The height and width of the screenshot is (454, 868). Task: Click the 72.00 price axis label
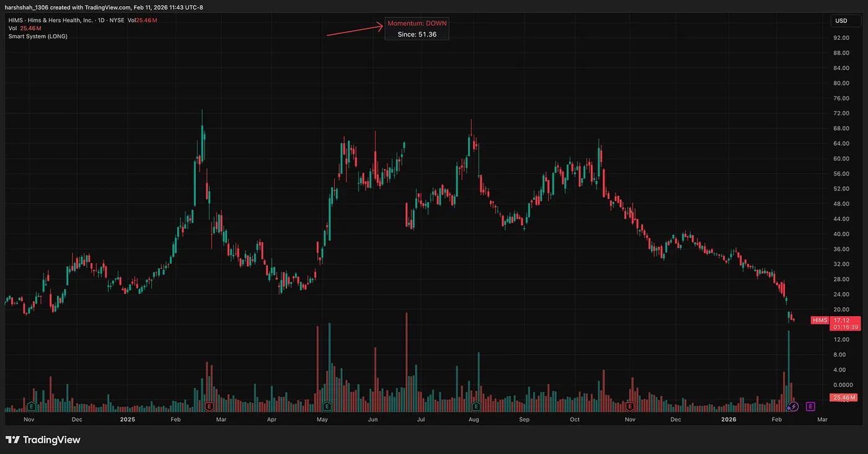pos(841,113)
